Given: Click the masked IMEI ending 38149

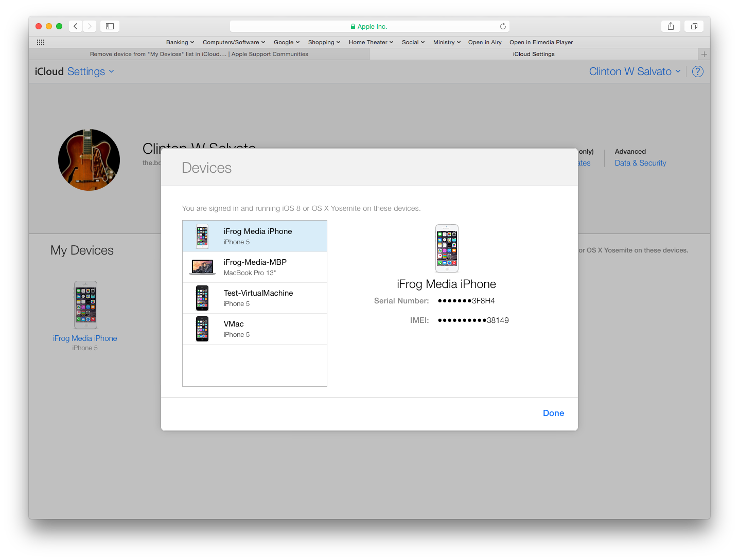Looking at the screenshot, I should pos(473,320).
